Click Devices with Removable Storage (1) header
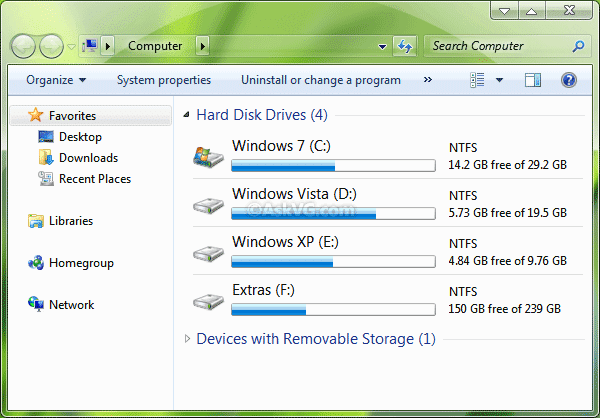This screenshot has width=600, height=418. click(316, 339)
